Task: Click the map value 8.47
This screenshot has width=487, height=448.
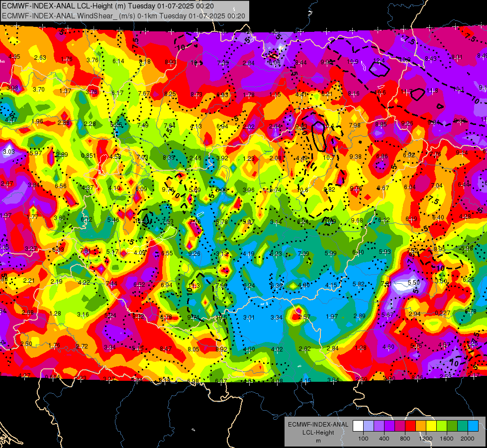Action: pyautogui.click(x=166, y=349)
